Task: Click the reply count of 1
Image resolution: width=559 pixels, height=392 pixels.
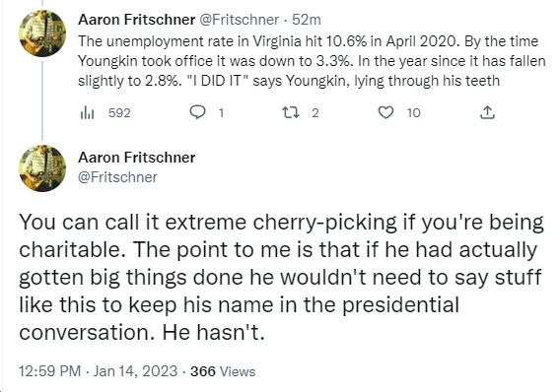Action: pos(221,113)
